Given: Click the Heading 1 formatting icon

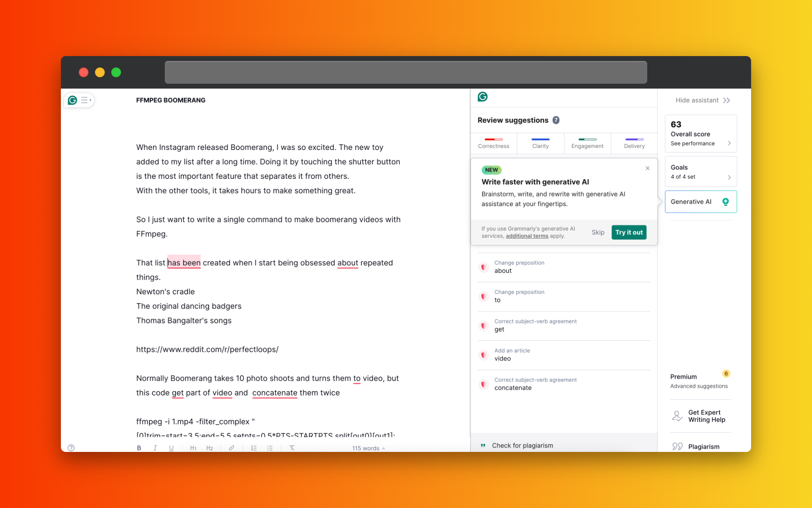Looking at the screenshot, I should coord(193,448).
